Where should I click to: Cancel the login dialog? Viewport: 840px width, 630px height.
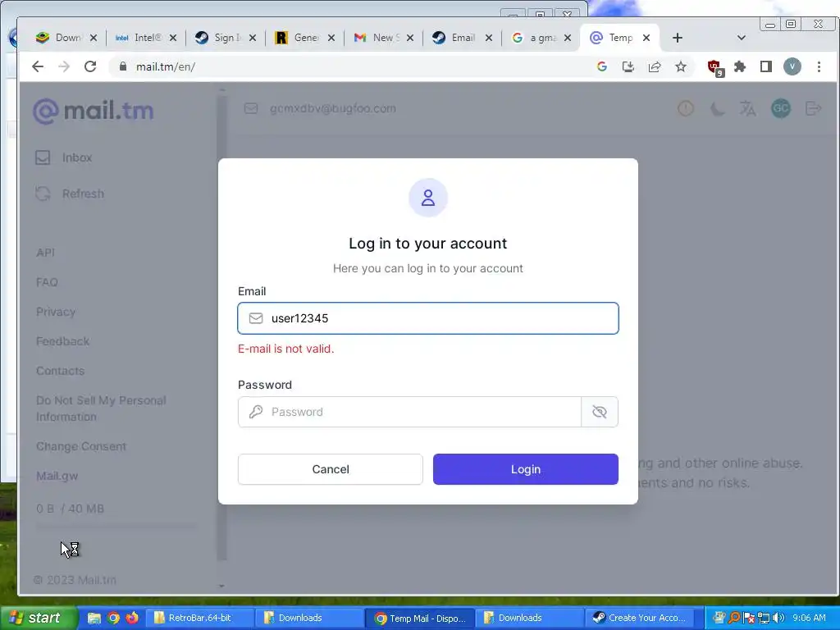click(331, 469)
